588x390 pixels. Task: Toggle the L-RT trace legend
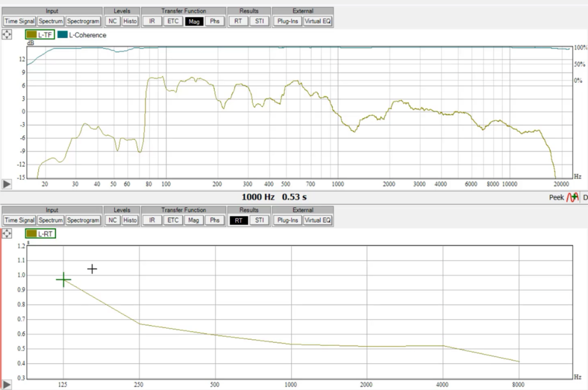click(x=40, y=234)
